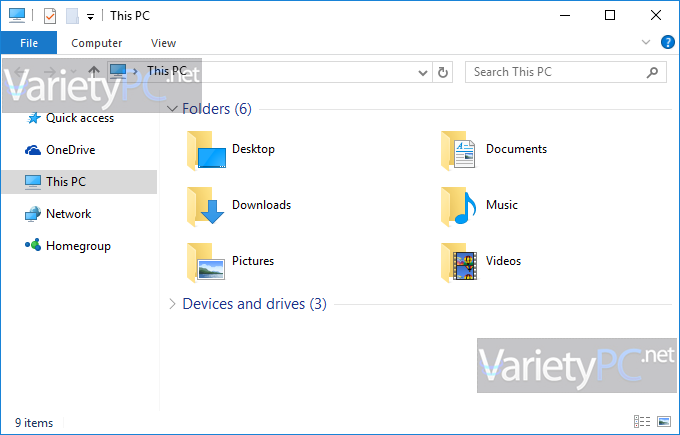The width and height of the screenshot is (680, 435).
Task: Click the Network icon in sidebar
Action: (x=33, y=214)
